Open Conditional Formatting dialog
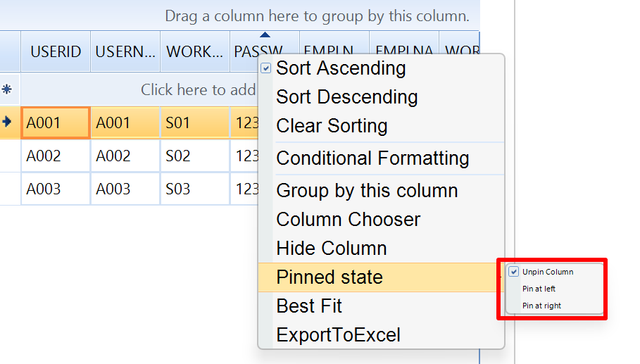Screen dimensions: 640x364 (x=372, y=158)
